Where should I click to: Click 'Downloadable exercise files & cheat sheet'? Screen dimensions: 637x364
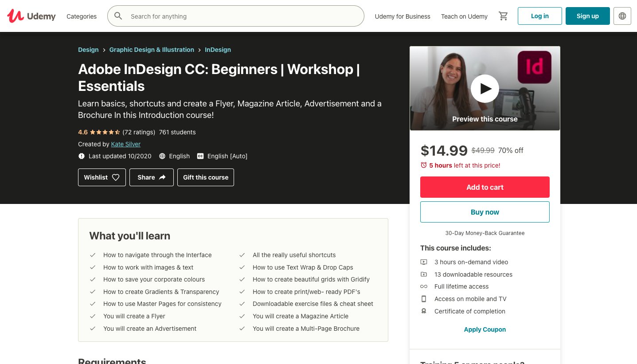[313, 304]
